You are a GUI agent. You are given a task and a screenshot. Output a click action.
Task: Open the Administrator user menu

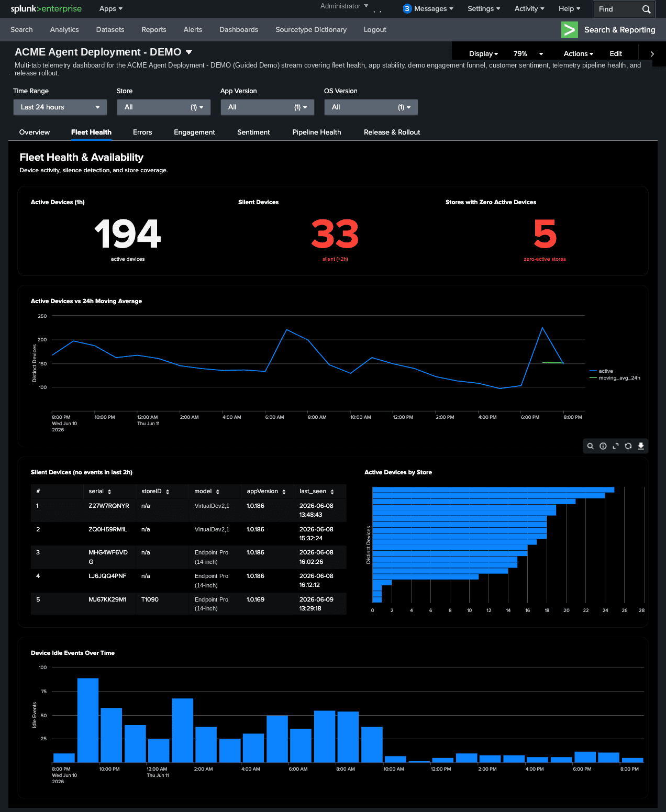pos(344,6)
